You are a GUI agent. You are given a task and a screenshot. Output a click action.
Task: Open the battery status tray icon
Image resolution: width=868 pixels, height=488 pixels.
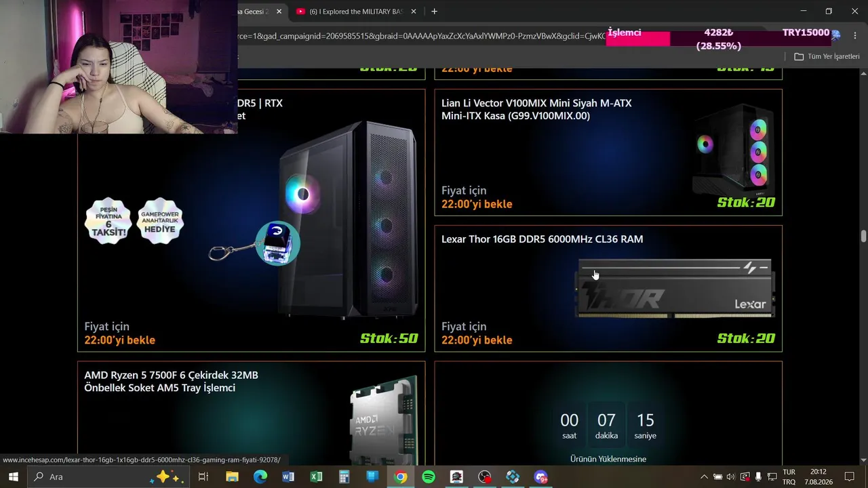coord(717,476)
